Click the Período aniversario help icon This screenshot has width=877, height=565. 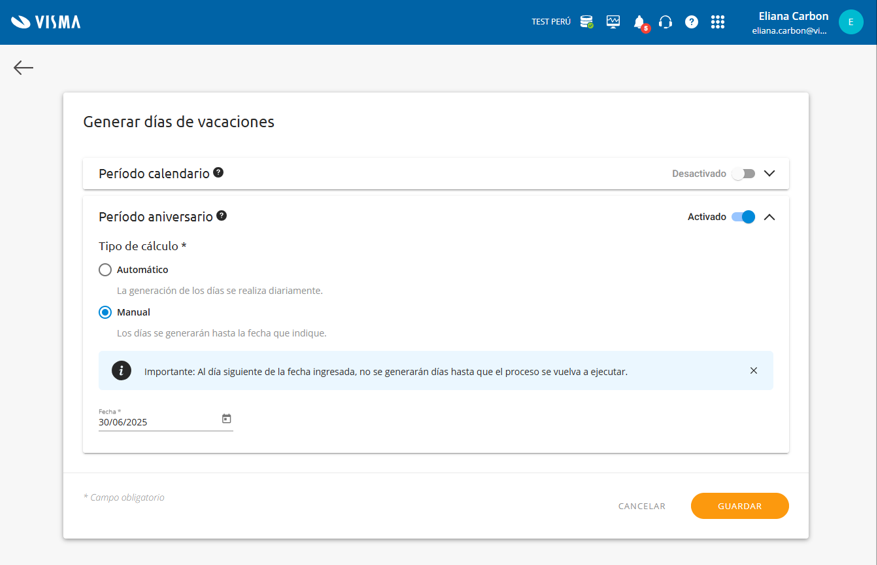click(221, 215)
